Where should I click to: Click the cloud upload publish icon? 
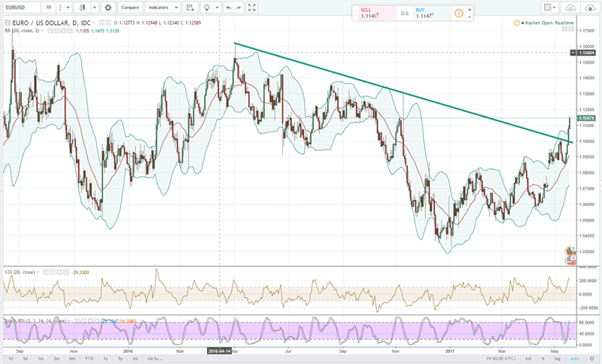[x=589, y=8]
